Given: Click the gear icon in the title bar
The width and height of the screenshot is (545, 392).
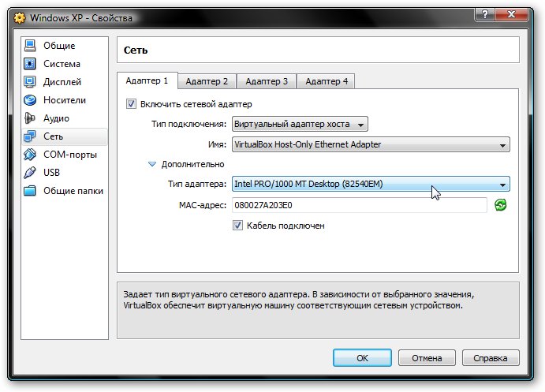Looking at the screenshot, I should [20, 18].
